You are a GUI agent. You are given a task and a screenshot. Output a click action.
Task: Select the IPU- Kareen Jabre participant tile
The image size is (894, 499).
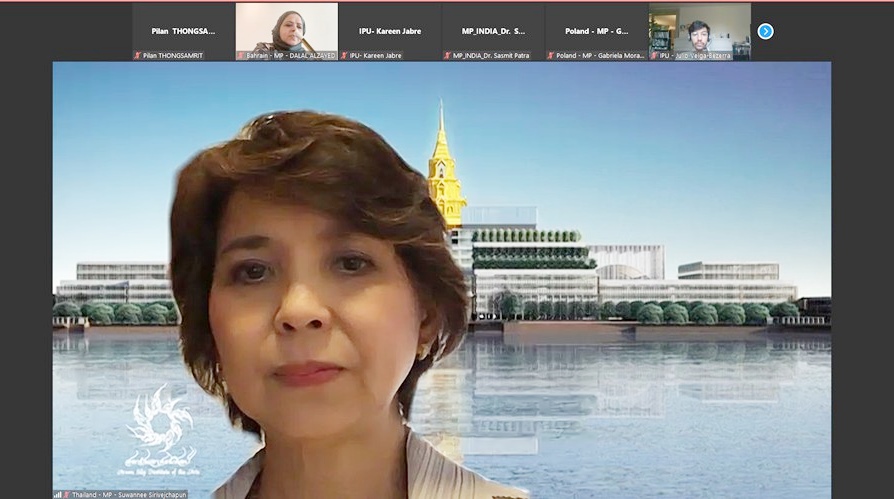click(x=390, y=30)
